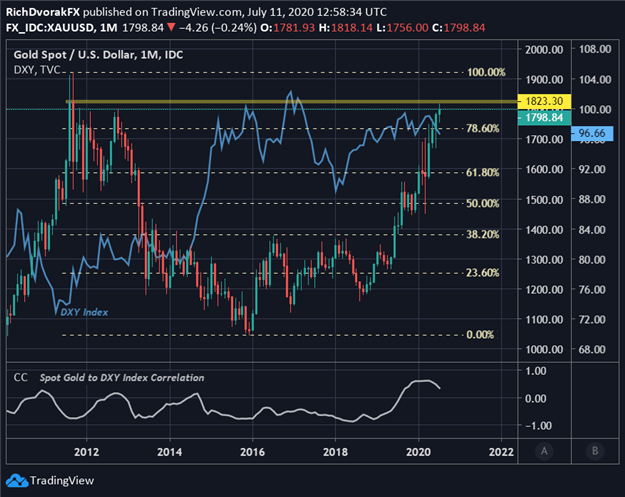Click the 2020 label on the time axis
The image size is (625, 497).
click(x=418, y=452)
